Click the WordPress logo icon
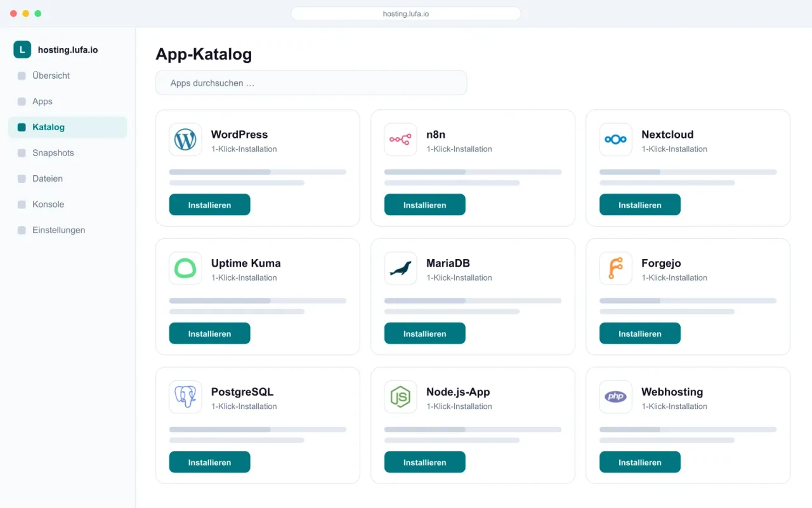812x508 pixels. 185,140
